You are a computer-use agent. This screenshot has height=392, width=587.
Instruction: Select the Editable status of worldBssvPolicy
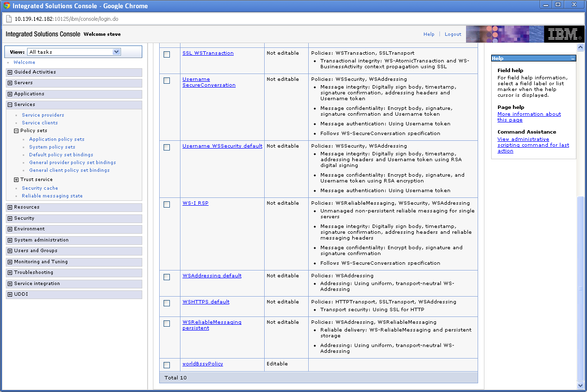point(277,364)
